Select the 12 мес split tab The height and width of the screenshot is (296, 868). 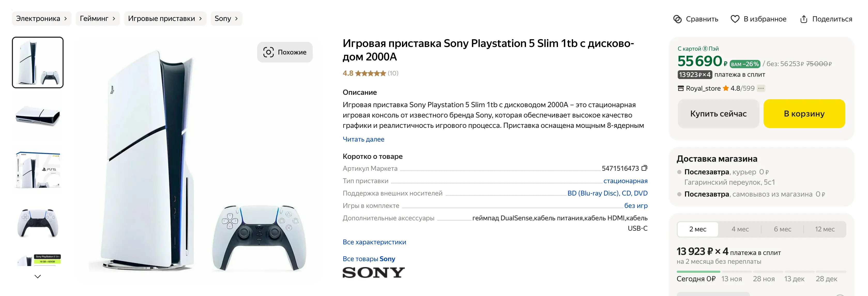pos(825,229)
